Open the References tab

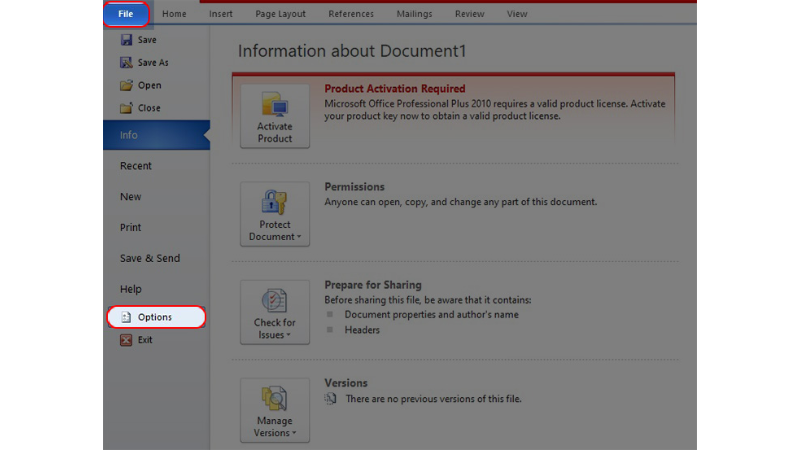pyautogui.click(x=351, y=14)
